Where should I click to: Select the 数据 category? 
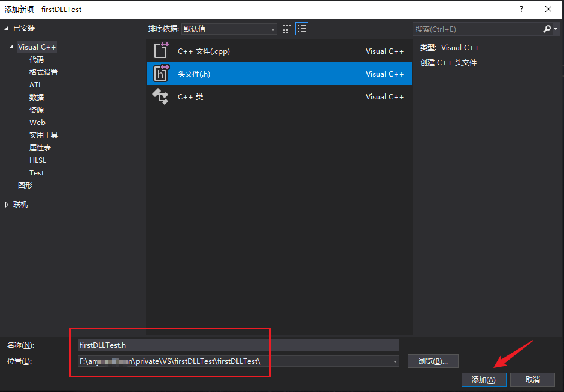pyautogui.click(x=37, y=97)
